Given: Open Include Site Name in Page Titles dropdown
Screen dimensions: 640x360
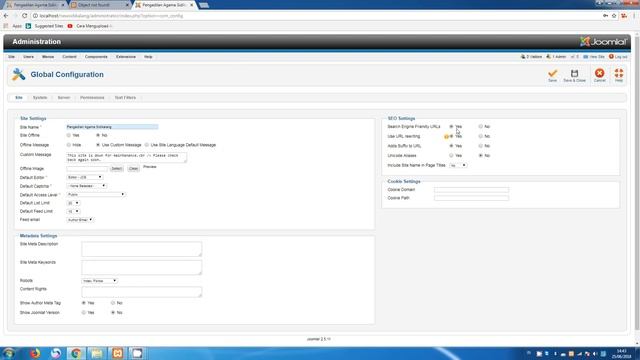Looking at the screenshot, I should (458, 165).
